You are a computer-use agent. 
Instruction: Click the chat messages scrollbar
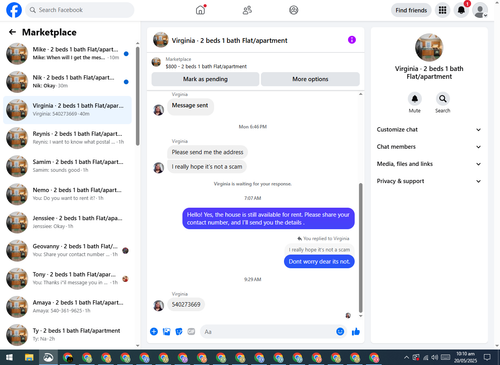coord(360,247)
